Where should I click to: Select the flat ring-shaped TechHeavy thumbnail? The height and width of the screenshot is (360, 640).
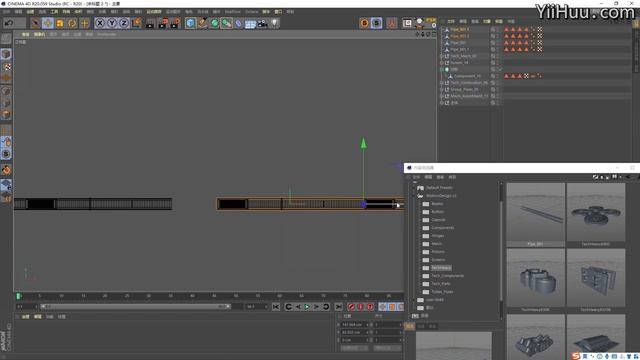coord(596,212)
